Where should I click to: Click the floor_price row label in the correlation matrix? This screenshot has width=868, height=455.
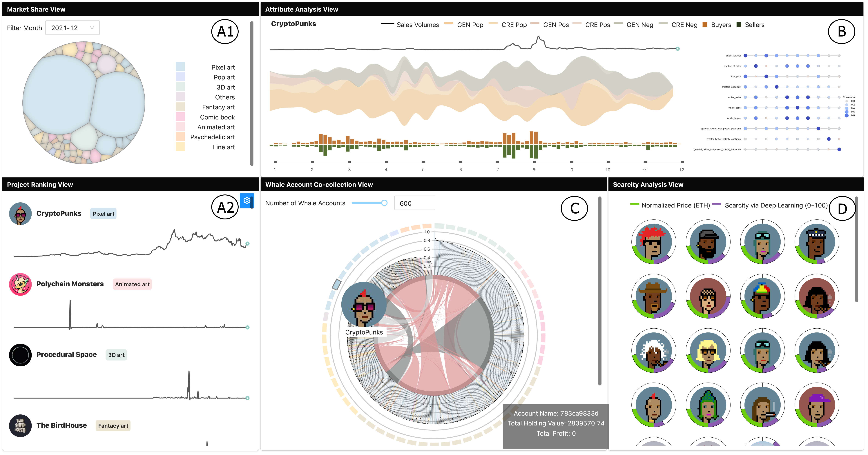click(736, 77)
